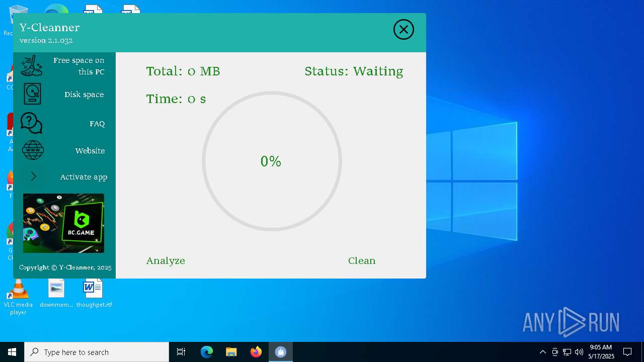Open the Windows Start menu
644x362 pixels.
tap(12, 352)
